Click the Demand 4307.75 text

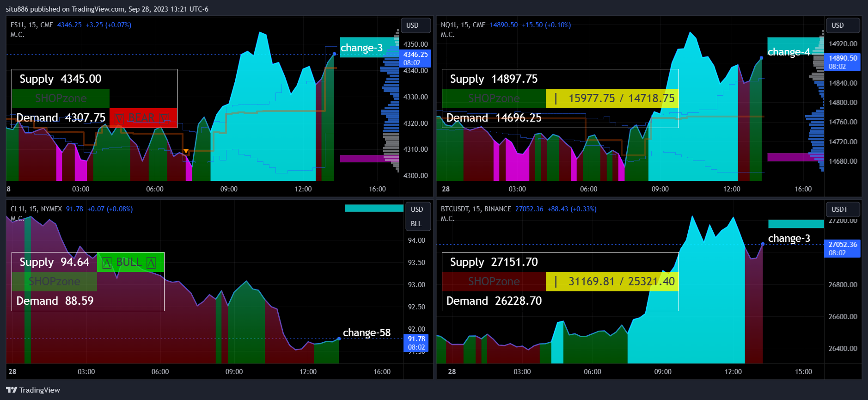(x=61, y=118)
